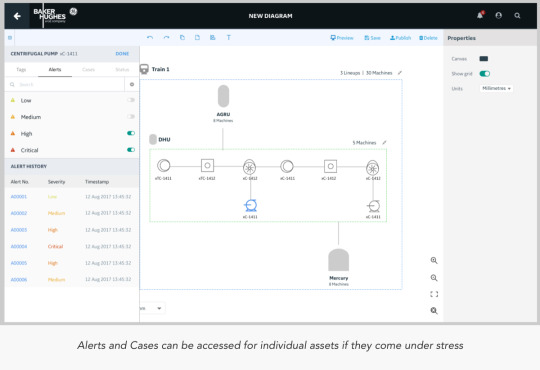
Task: Disable the Critical alerts toggle
Action: 131,150
